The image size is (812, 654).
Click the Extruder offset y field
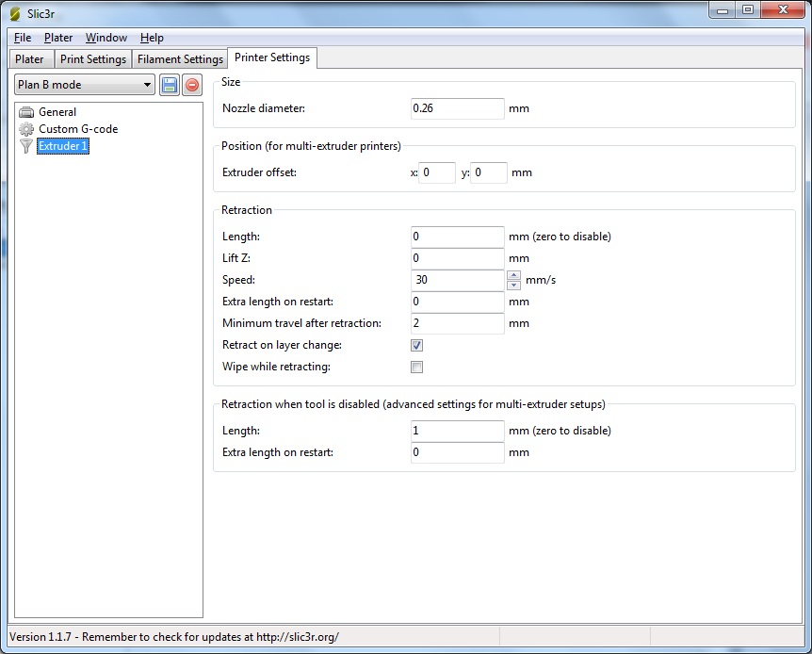point(489,172)
